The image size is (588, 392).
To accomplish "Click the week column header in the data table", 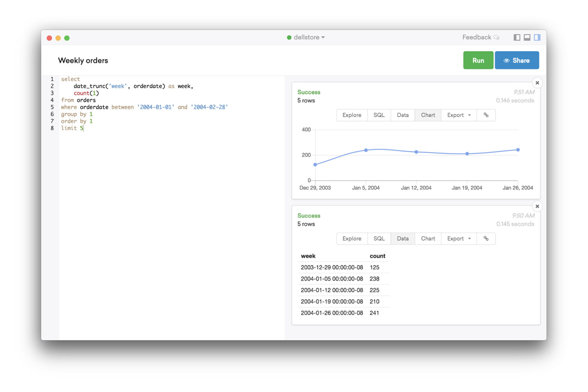I will pos(308,256).
